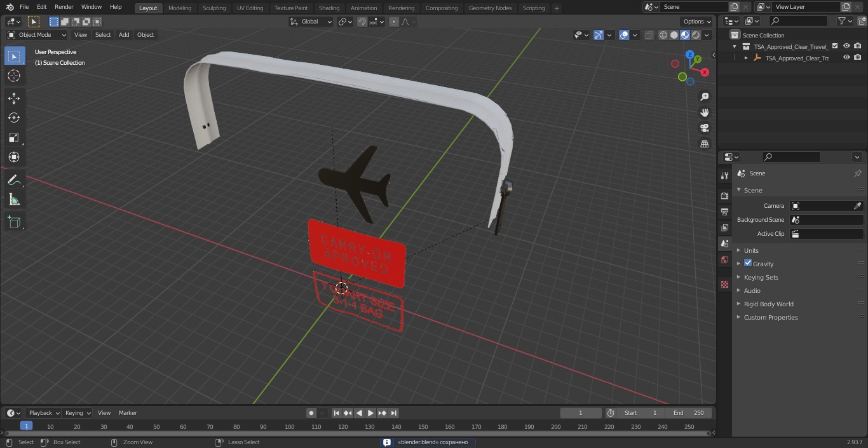The height and width of the screenshot is (448, 868).
Task: Click the X axis on navigation gizmo
Action: tap(705, 72)
